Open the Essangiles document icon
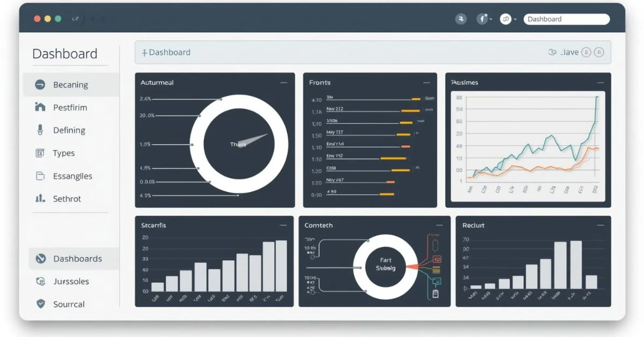Viewport: 644px width, 337px height. click(x=40, y=175)
